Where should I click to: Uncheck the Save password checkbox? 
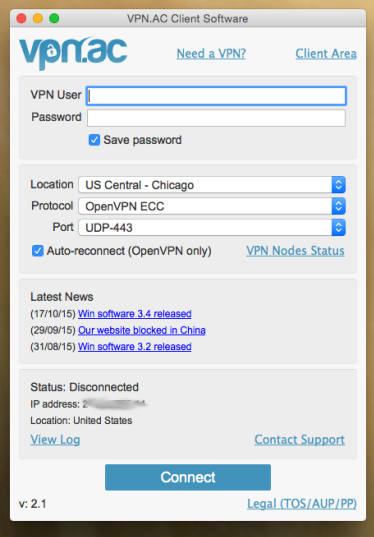coord(94,140)
